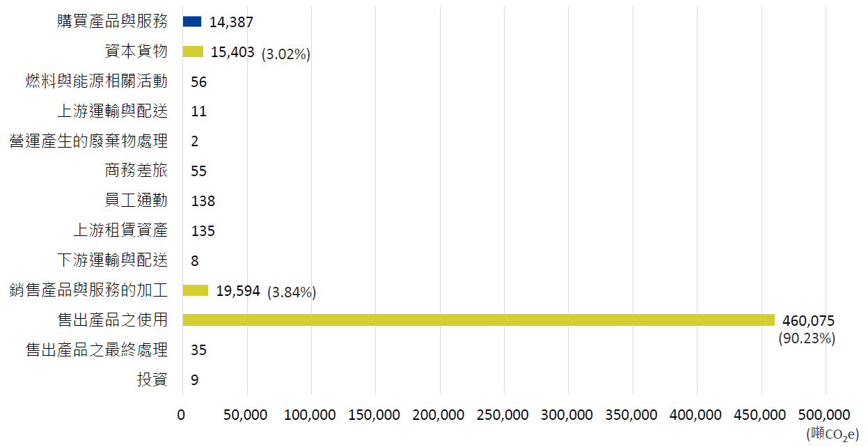The image size is (868, 447).
Task: Click the (3.02%) percentage text
Action: coord(285,54)
